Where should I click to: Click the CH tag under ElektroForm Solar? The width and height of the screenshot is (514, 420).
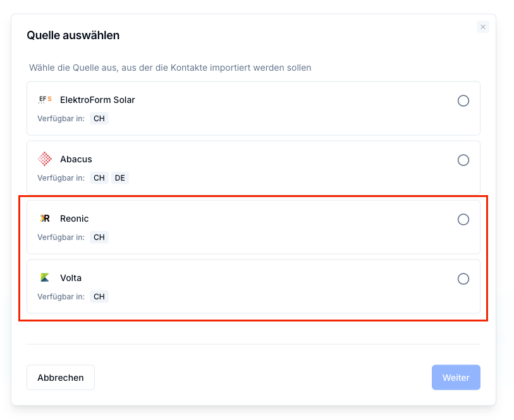(99, 119)
